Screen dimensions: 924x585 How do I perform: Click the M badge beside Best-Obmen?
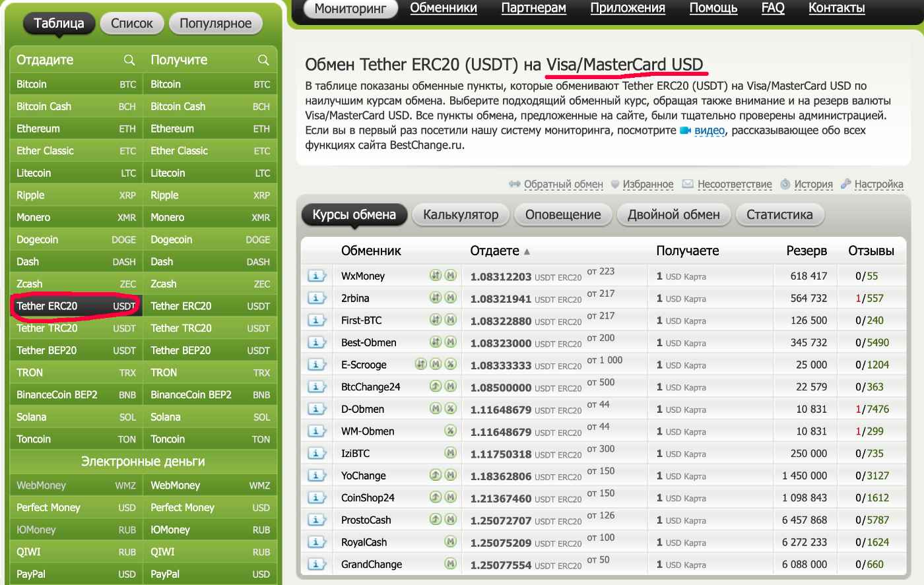point(451,342)
